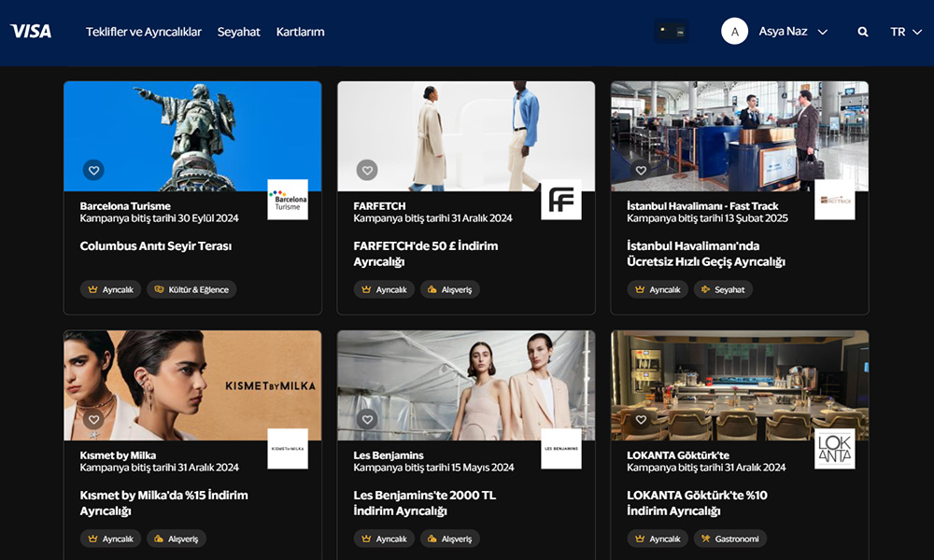Image resolution: width=934 pixels, height=560 pixels.
Task: Open the Kartlarım menu item
Action: pyautogui.click(x=300, y=32)
